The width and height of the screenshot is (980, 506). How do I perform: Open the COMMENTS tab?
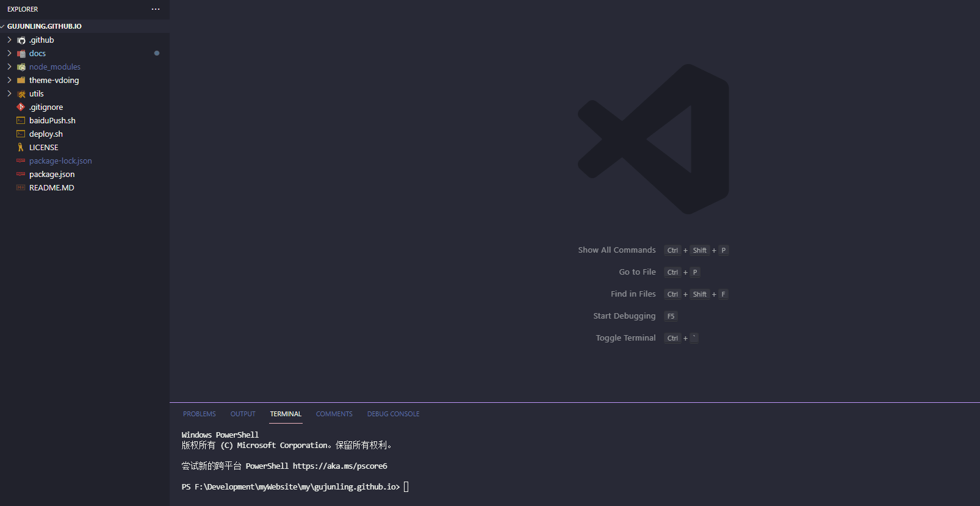334,414
